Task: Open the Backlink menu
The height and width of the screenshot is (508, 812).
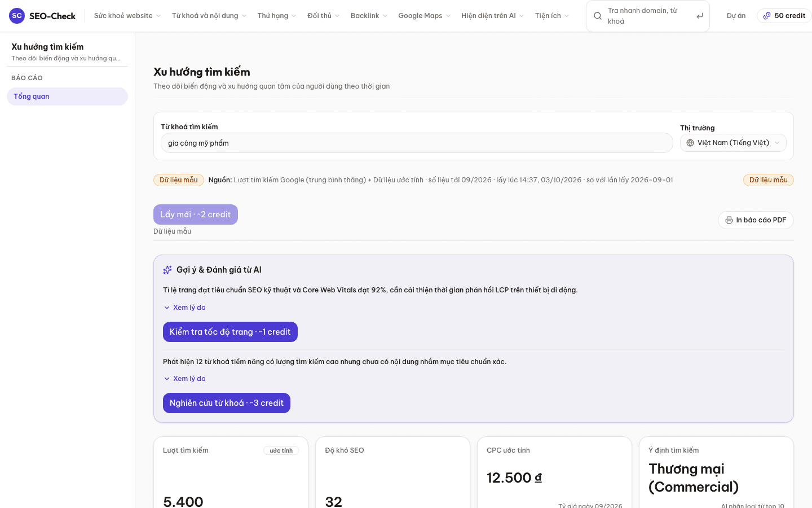Action: (x=369, y=16)
